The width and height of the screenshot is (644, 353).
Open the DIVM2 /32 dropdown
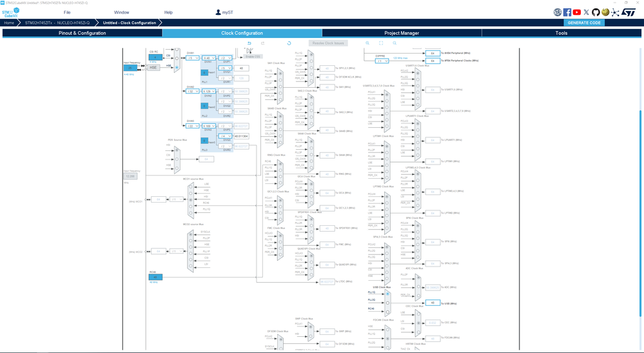pyautogui.click(x=192, y=91)
